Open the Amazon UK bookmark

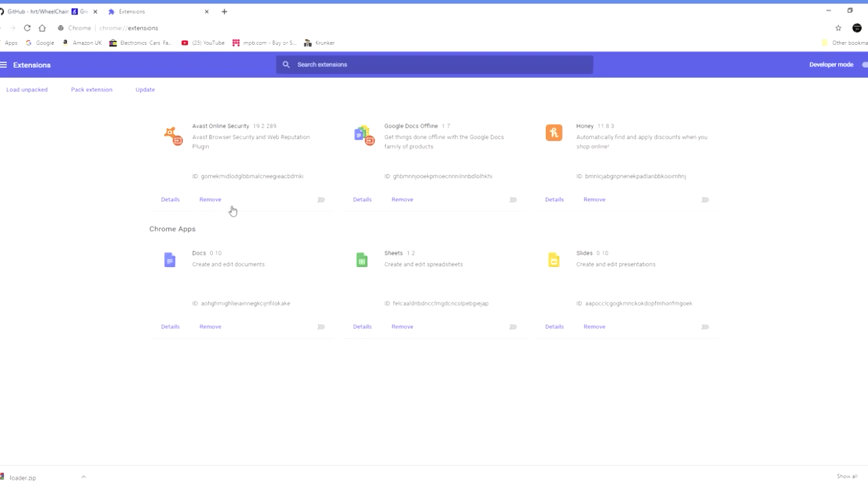click(x=82, y=43)
